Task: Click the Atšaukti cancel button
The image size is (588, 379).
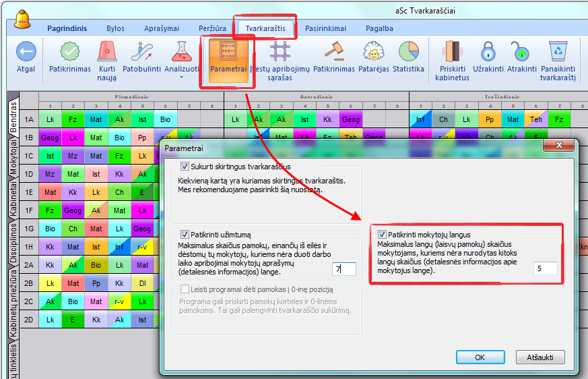Action: click(540, 357)
